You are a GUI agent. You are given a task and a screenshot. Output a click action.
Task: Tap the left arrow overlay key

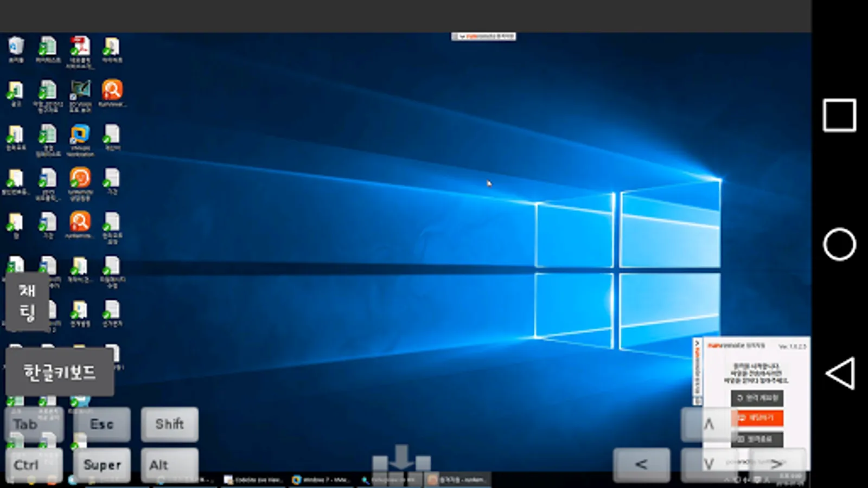(641, 465)
